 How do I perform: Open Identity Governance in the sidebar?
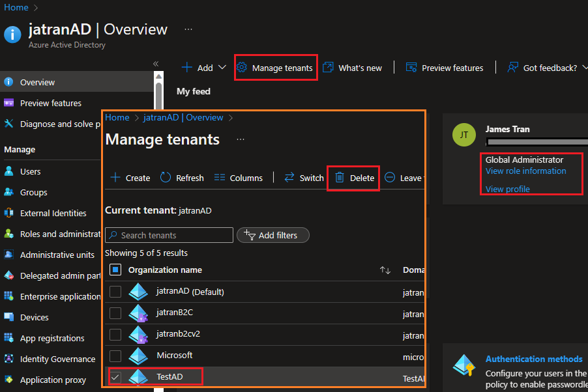coord(58,359)
